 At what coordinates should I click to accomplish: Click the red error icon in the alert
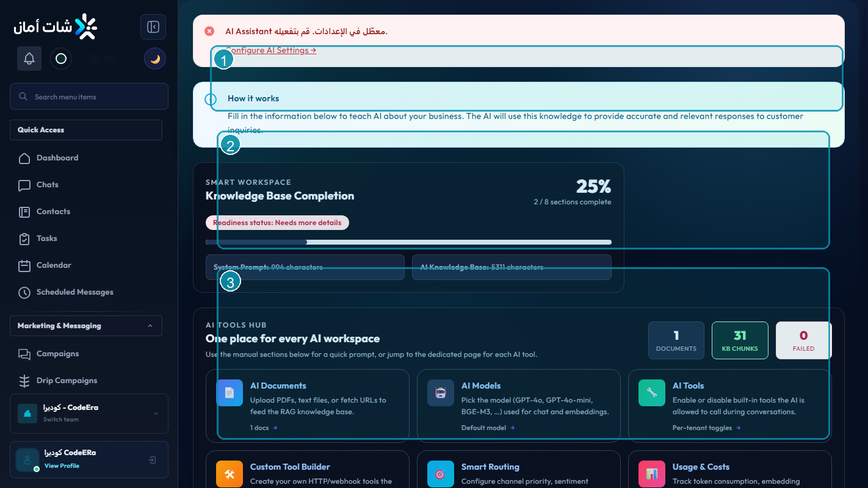[x=209, y=31]
